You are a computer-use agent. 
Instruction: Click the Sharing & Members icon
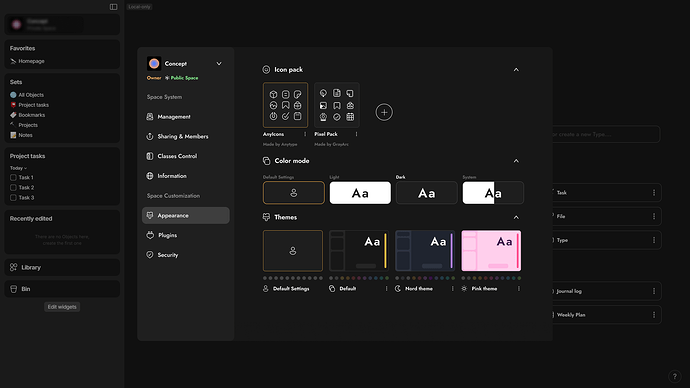point(150,136)
